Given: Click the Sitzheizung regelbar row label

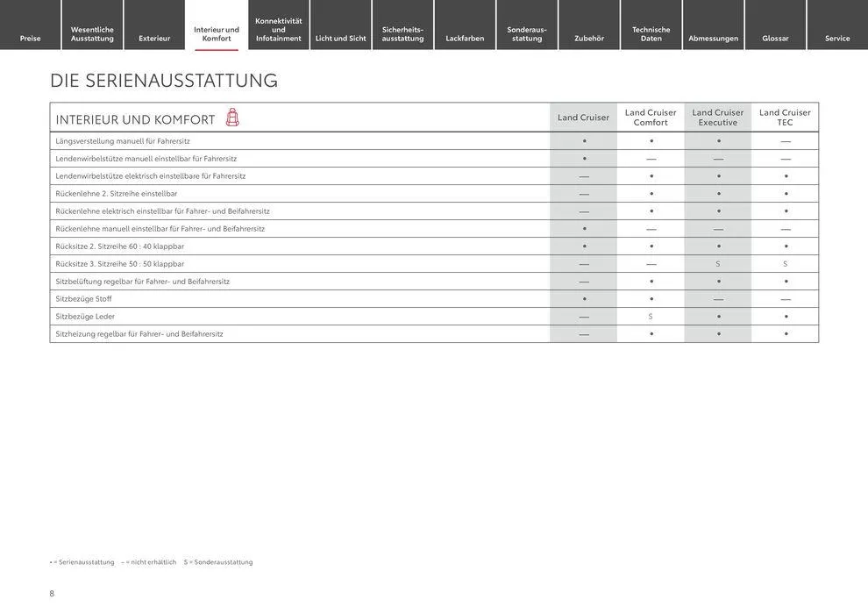Looking at the screenshot, I should tap(139, 334).
